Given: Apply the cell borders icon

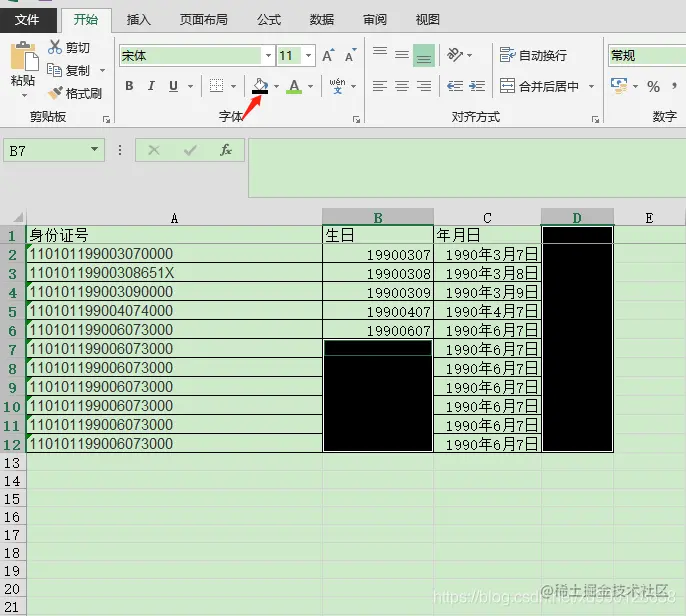Looking at the screenshot, I should [x=217, y=86].
